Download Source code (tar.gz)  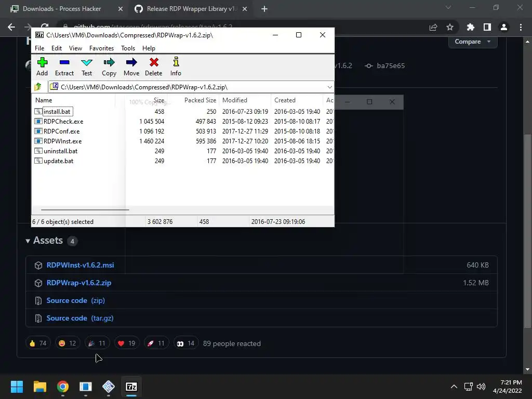pos(80,318)
